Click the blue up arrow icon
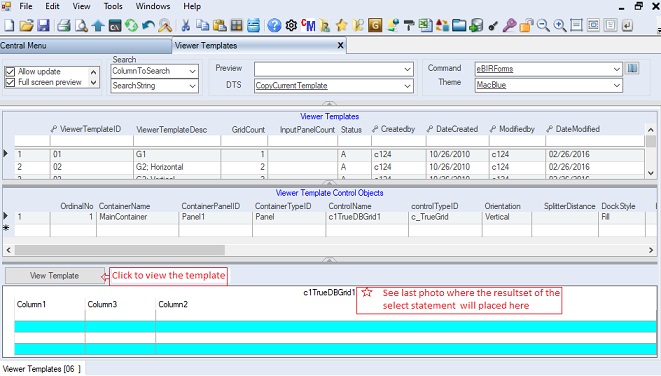Screen dimensions: 661x376 tap(98, 26)
